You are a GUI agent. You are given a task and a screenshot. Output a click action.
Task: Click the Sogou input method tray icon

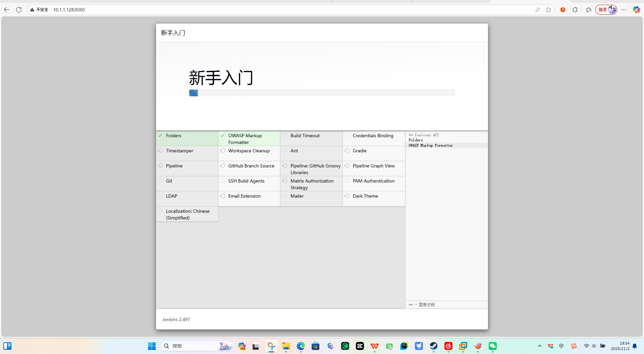tap(574, 346)
